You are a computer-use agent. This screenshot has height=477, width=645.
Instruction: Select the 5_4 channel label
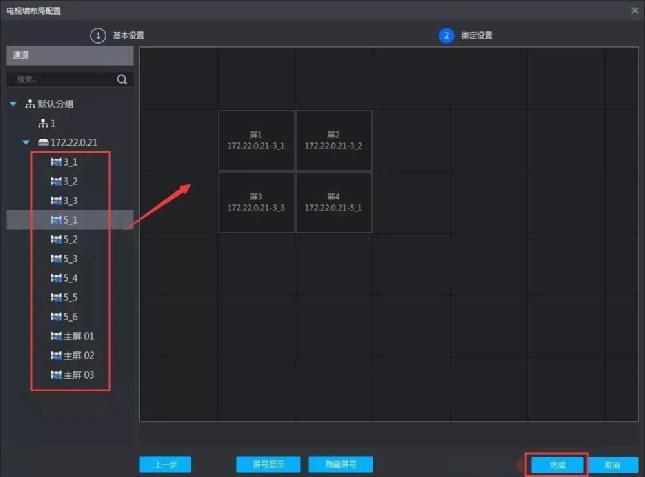[x=70, y=278]
